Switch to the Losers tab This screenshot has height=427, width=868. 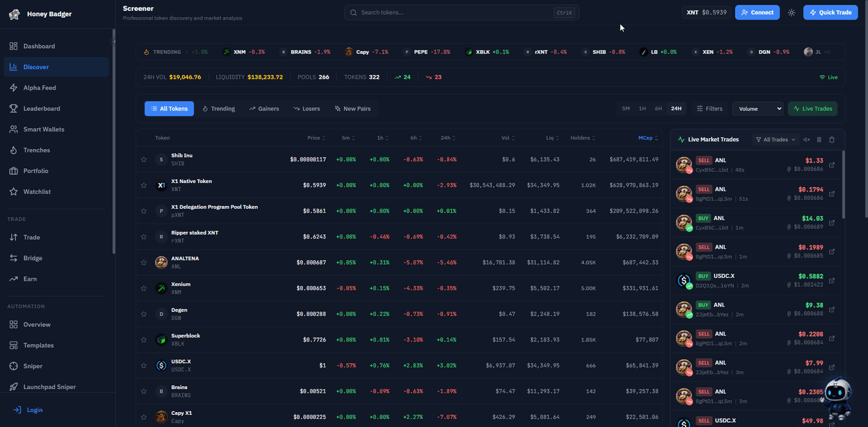[x=307, y=108]
